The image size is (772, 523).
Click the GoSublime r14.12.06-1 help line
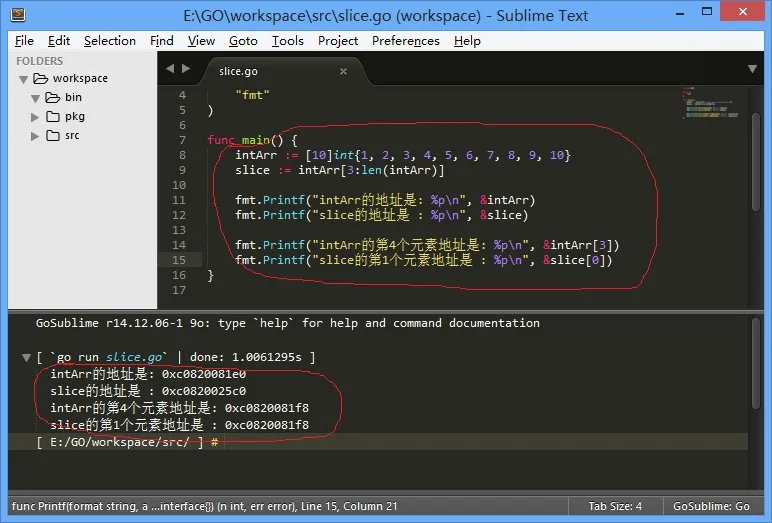click(x=288, y=323)
